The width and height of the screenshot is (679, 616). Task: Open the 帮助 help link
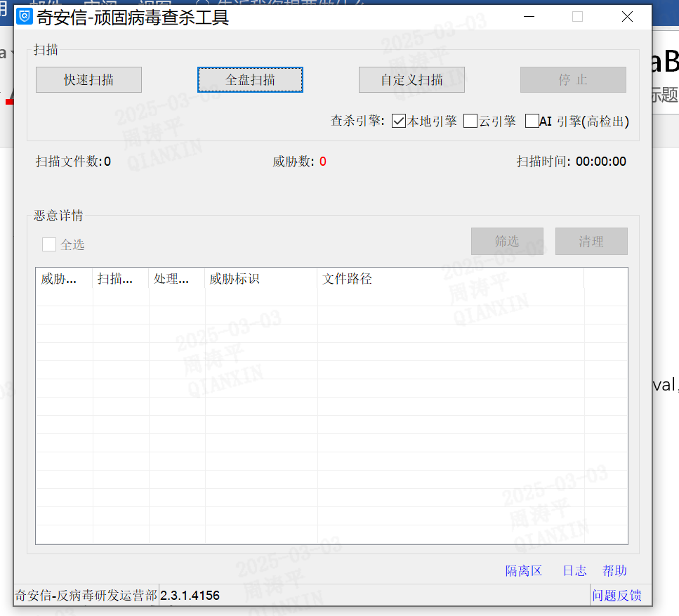[614, 571]
